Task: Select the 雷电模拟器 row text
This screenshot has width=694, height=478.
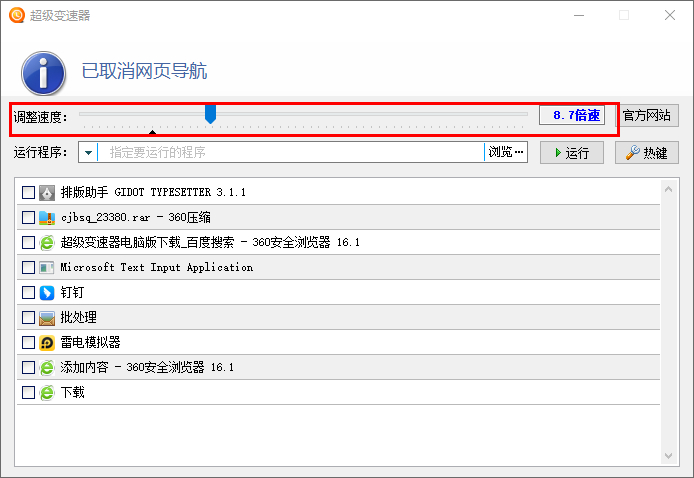Action: point(90,342)
